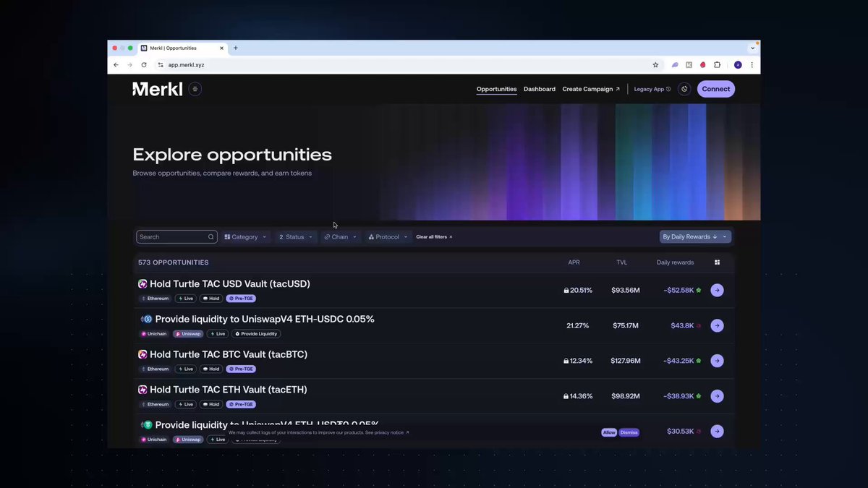868x488 pixels.
Task: Click the Pre-TGE tag on tacUSD row
Action: pyautogui.click(x=241, y=299)
